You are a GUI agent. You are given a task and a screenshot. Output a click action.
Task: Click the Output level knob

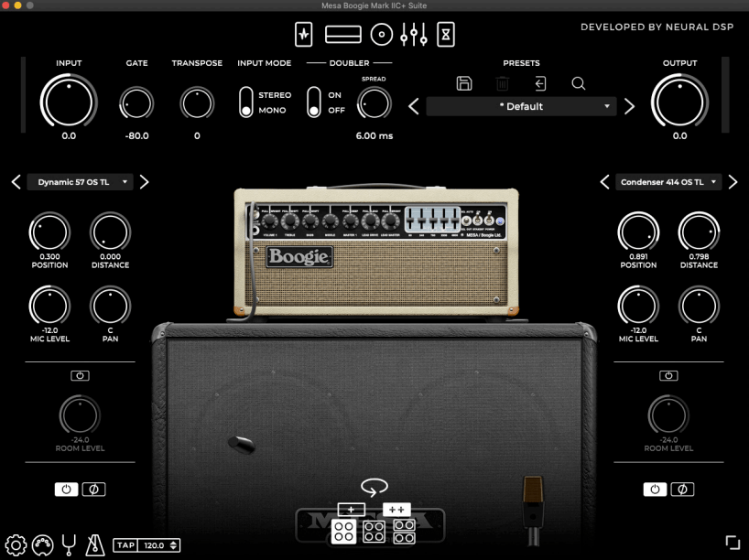679,102
